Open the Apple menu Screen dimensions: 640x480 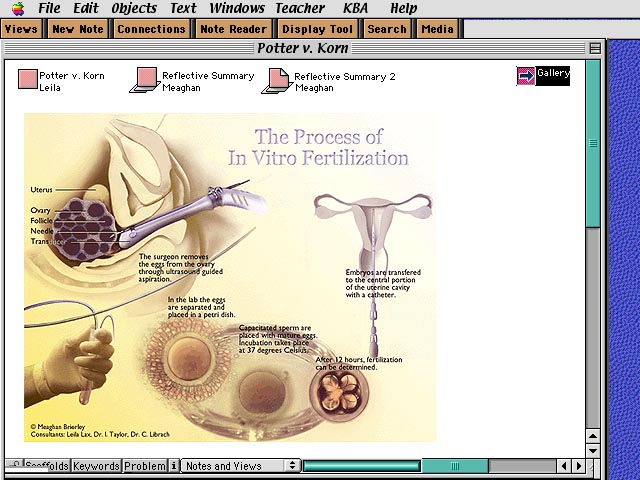coord(18,8)
